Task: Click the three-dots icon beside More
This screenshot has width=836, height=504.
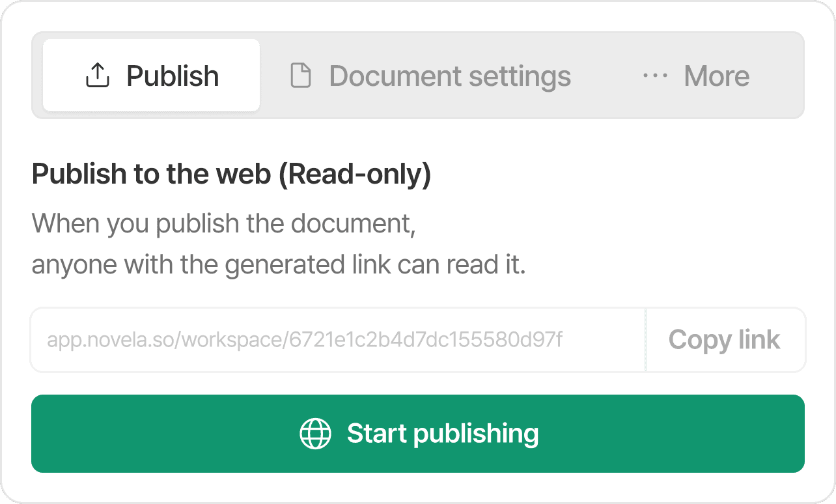Action: 655,76
